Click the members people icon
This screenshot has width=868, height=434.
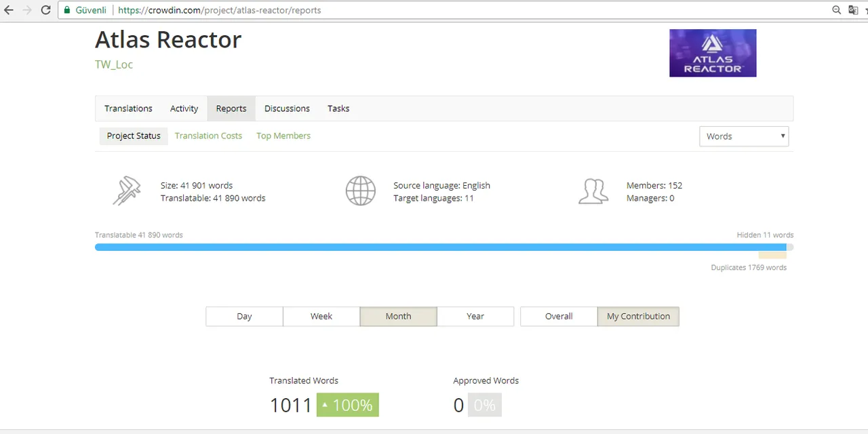(593, 191)
